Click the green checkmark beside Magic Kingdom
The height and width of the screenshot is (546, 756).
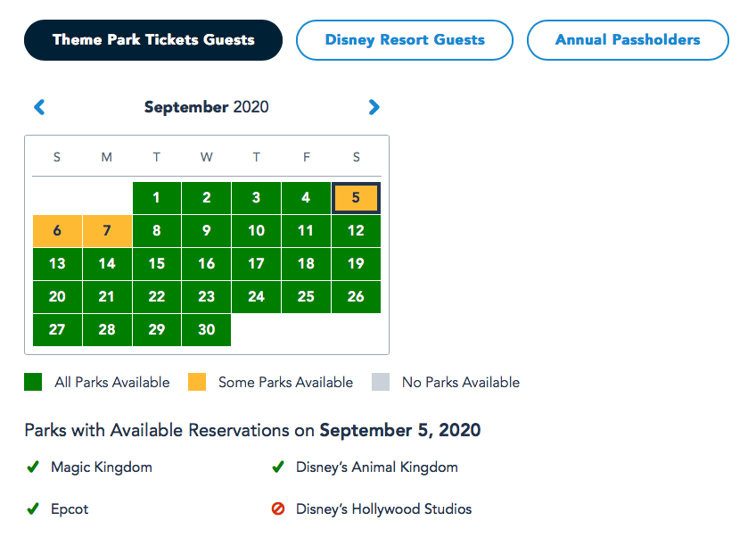point(33,467)
